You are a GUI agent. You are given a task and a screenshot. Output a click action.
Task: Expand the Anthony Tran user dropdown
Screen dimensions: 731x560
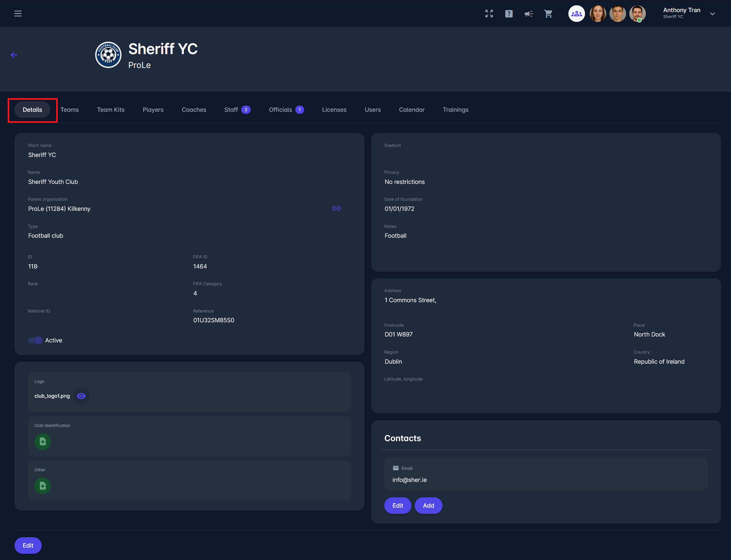click(712, 14)
